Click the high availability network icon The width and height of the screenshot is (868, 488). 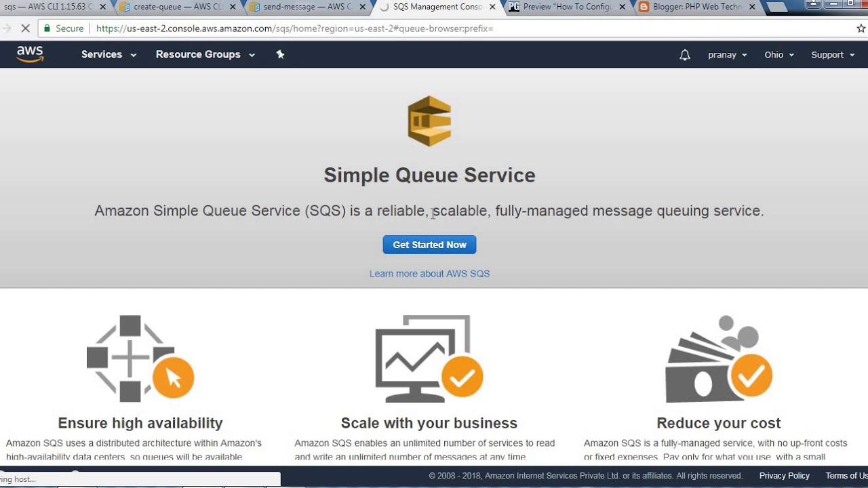pos(140,359)
